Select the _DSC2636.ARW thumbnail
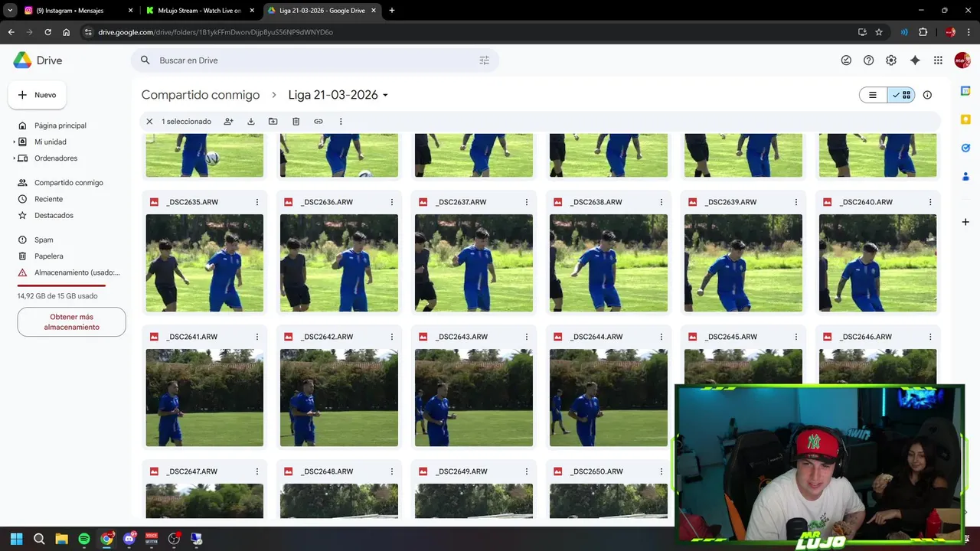 click(339, 263)
